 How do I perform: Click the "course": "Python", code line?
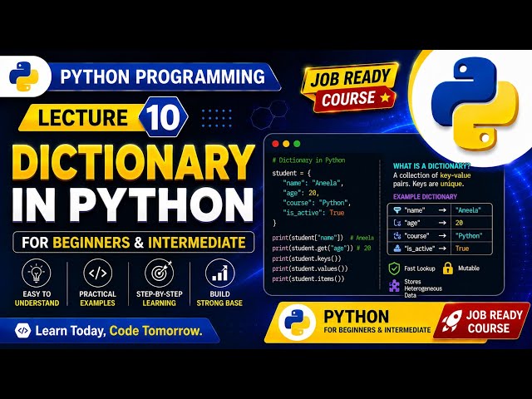tap(317, 203)
